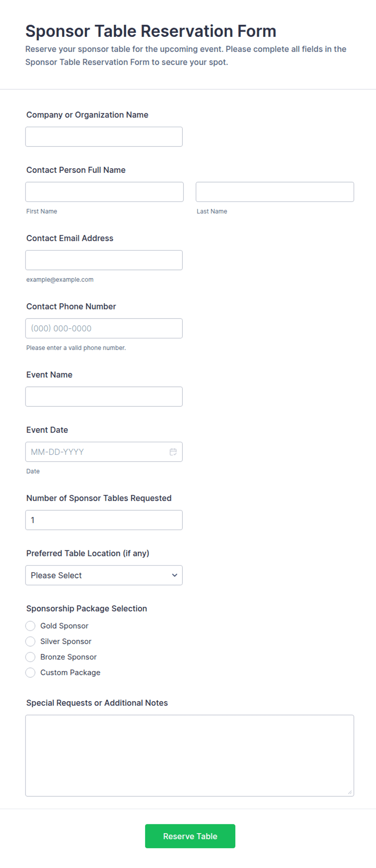Expand the Please Select location dropdown

click(x=104, y=575)
